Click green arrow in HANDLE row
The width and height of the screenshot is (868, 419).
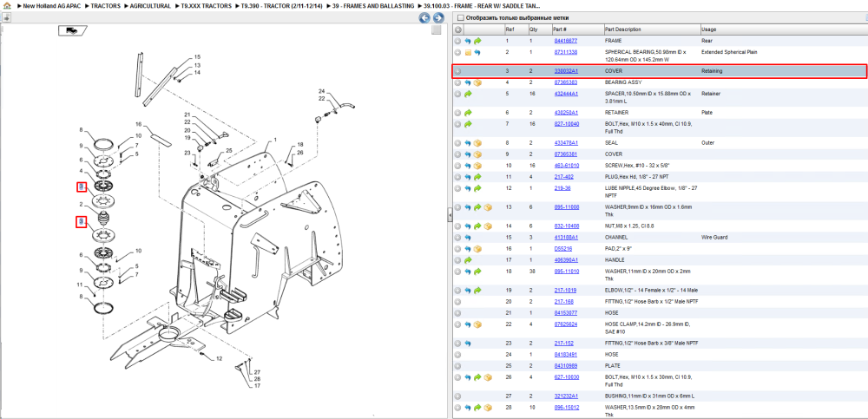(x=468, y=259)
